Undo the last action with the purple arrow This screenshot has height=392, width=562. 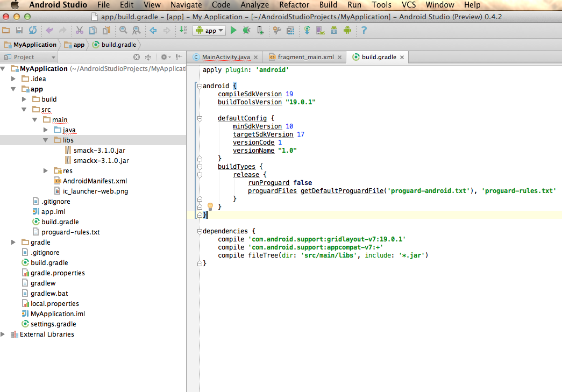[49, 31]
